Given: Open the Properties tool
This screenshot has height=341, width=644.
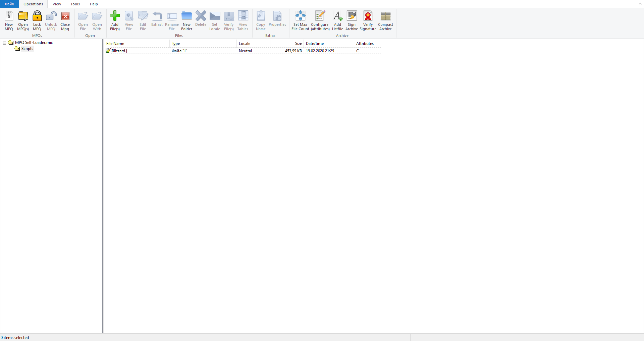Looking at the screenshot, I should coord(277,19).
